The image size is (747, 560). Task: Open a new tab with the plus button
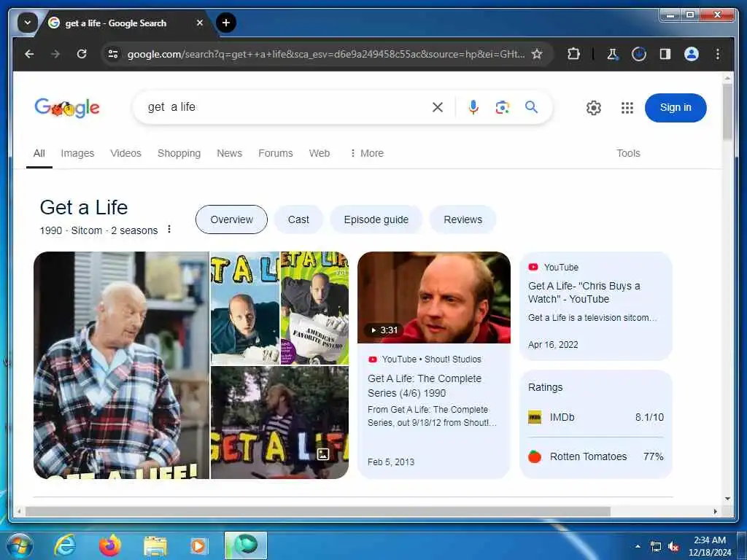[226, 23]
